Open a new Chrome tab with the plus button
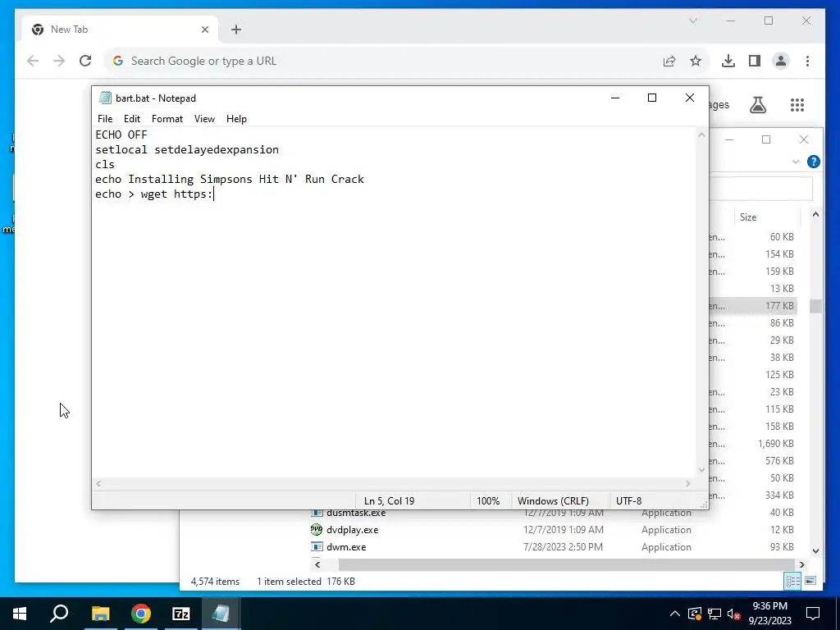This screenshot has width=840, height=630. (236, 30)
